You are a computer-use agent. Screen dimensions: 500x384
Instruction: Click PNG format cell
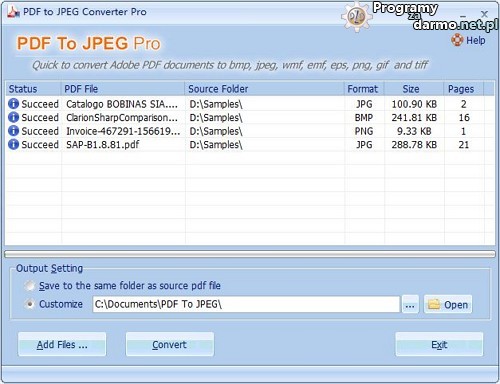(x=364, y=131)
